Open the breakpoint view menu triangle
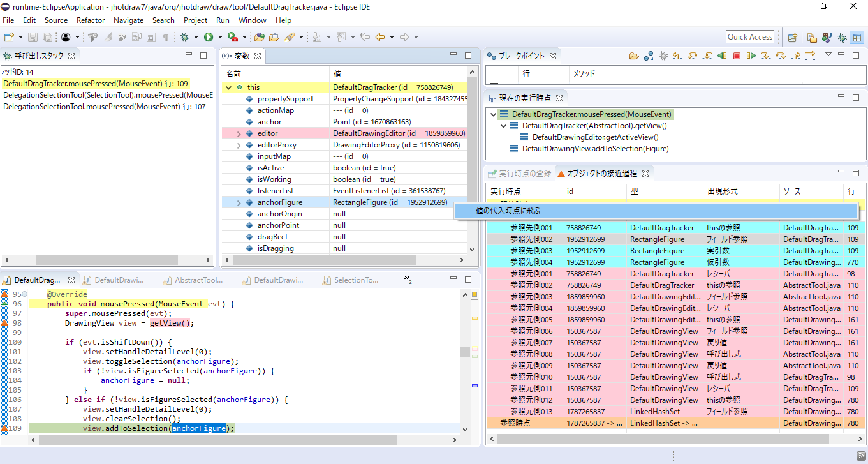The image size is (868, 464). click(828, 55)
